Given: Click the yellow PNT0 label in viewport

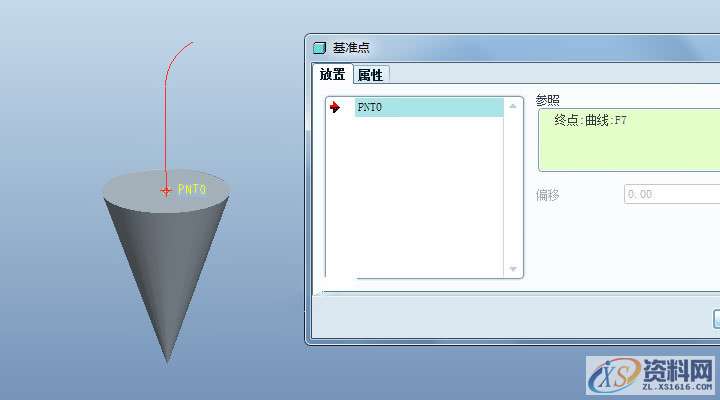Looking at the screenshot, I should tap(191, 189).
